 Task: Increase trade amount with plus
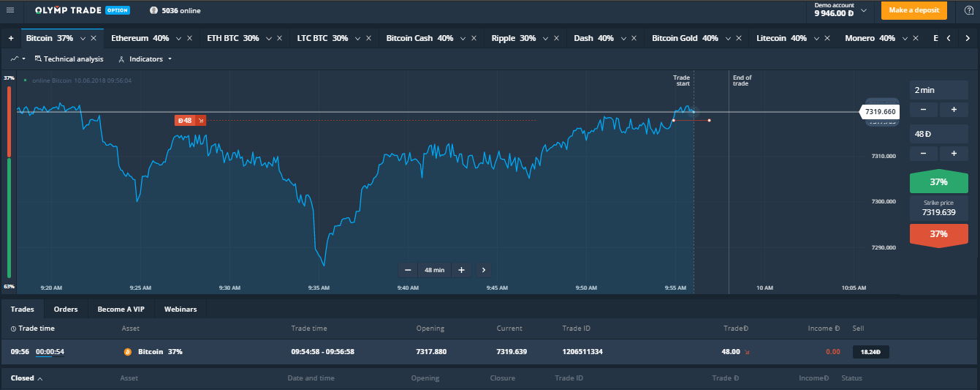(x=954, y=154)
